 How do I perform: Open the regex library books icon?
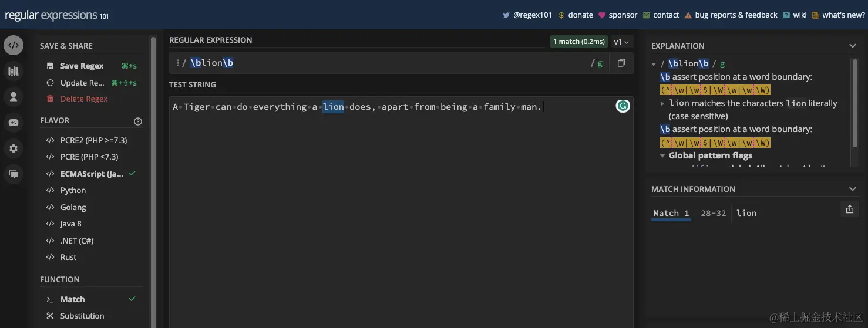[14, 71]
